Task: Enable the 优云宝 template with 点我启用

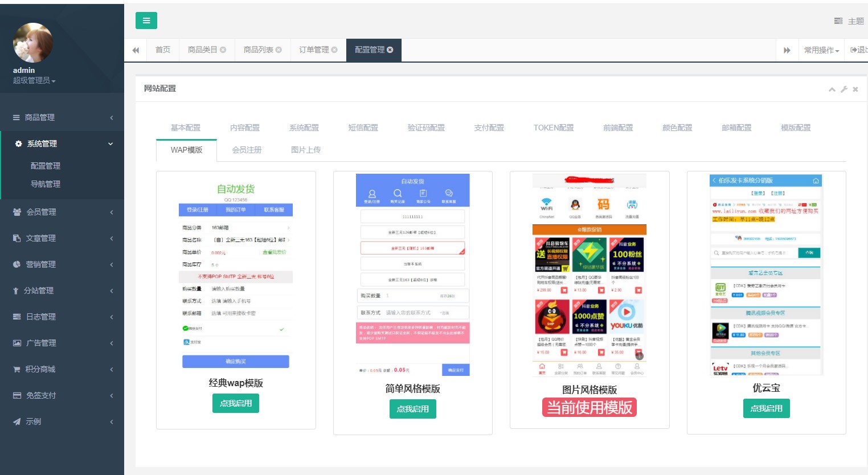Action: coord(766,408)
